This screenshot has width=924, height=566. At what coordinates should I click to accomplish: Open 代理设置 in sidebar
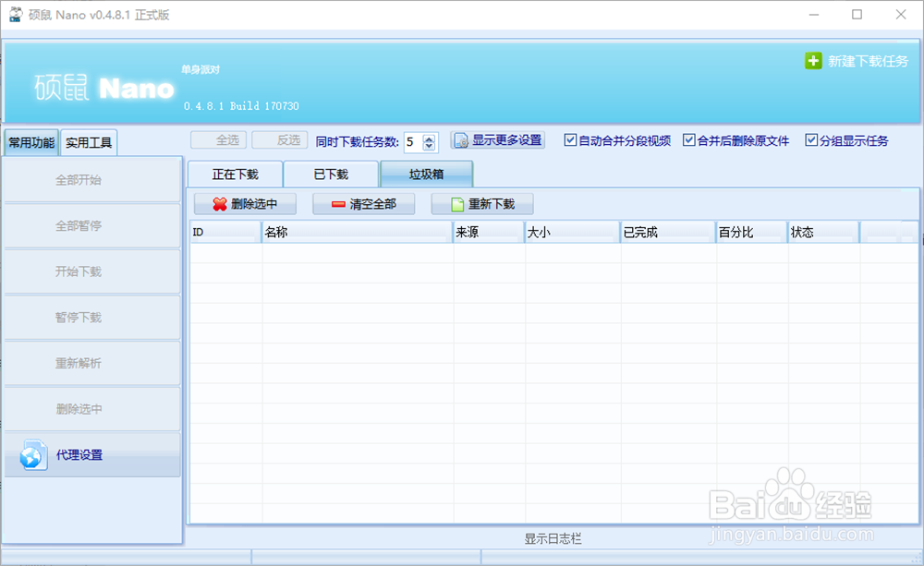[x=91, y=454]
